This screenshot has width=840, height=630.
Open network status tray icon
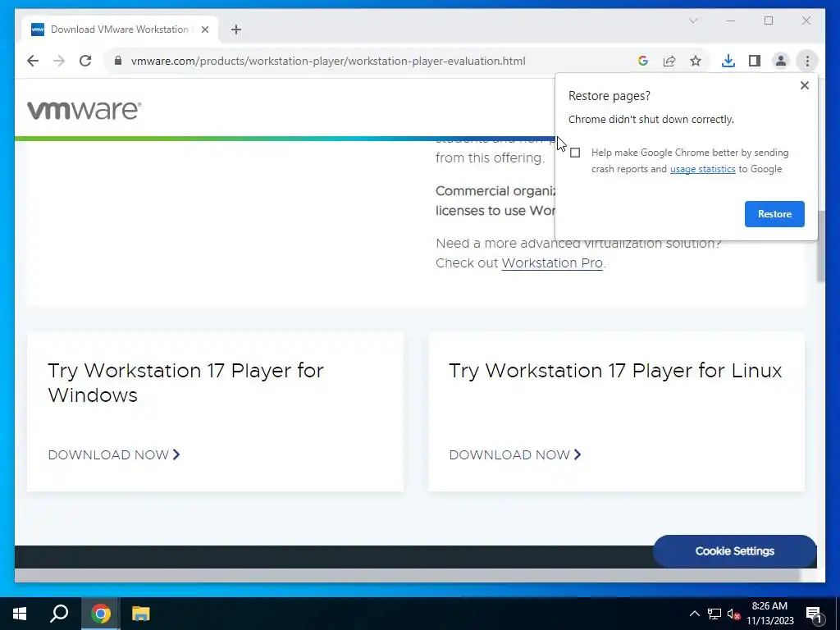714,614
